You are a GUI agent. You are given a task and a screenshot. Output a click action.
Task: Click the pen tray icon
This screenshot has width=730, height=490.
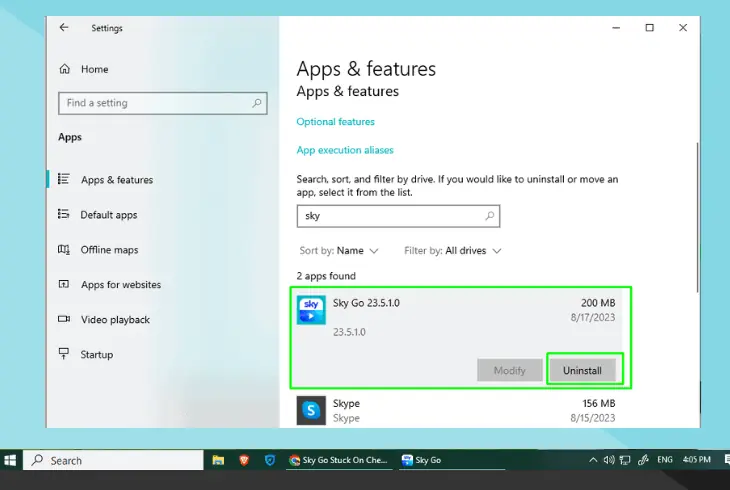tap(643, 460)
